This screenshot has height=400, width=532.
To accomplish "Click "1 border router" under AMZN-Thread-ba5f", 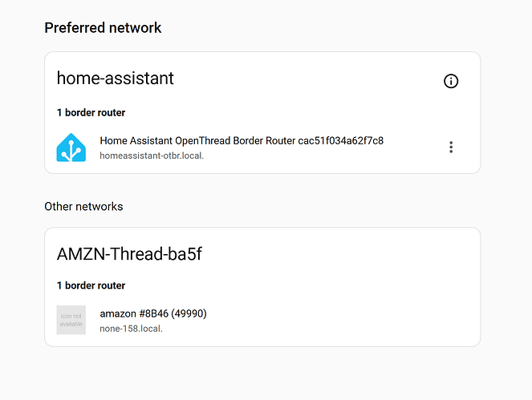I will coord(91,285).
